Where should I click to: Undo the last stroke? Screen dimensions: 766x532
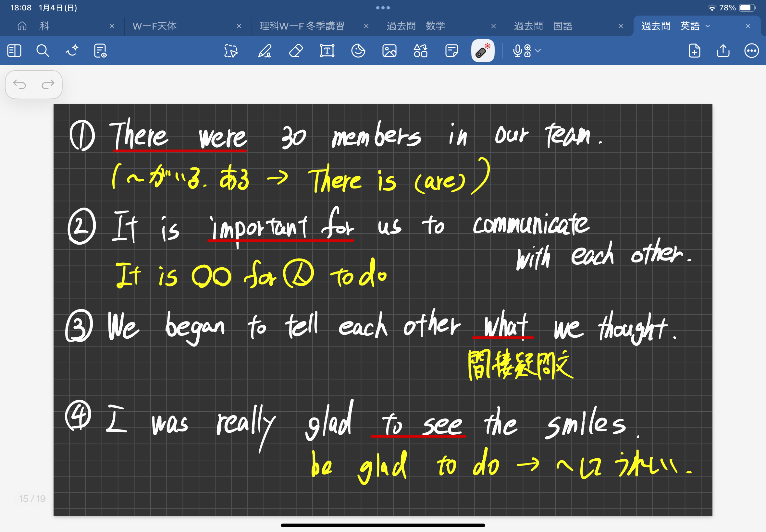click(x=19, y=85)
